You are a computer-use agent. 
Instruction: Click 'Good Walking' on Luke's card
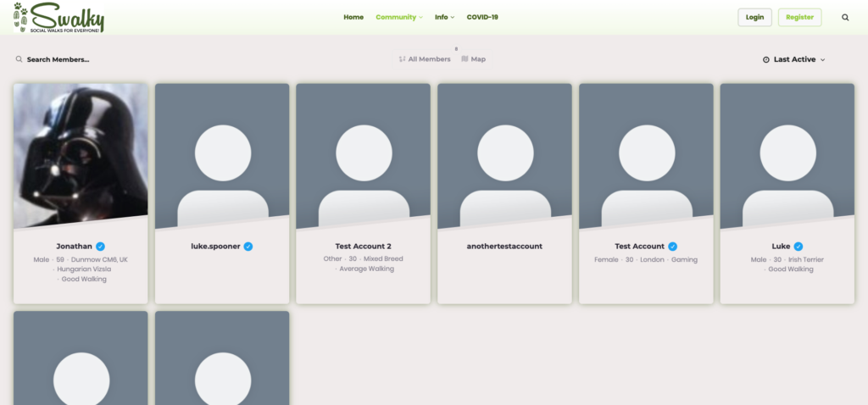tap(791, 269)
